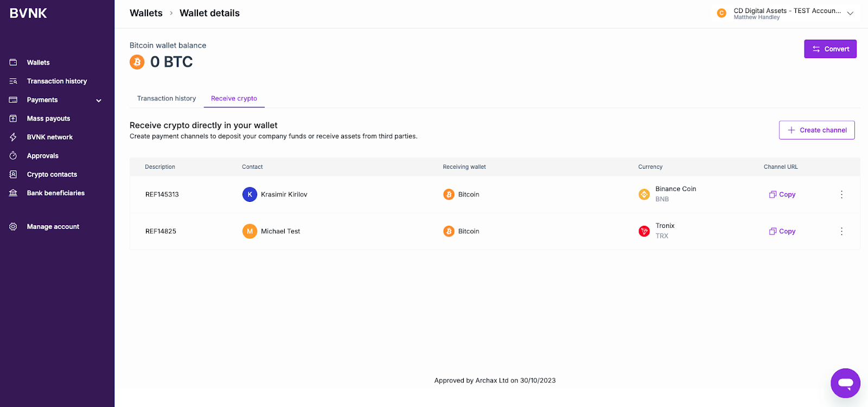The height and width of the screenshot is (407, 868).
Task: Open the account switcher dropdown
Action: coord(850,14)
